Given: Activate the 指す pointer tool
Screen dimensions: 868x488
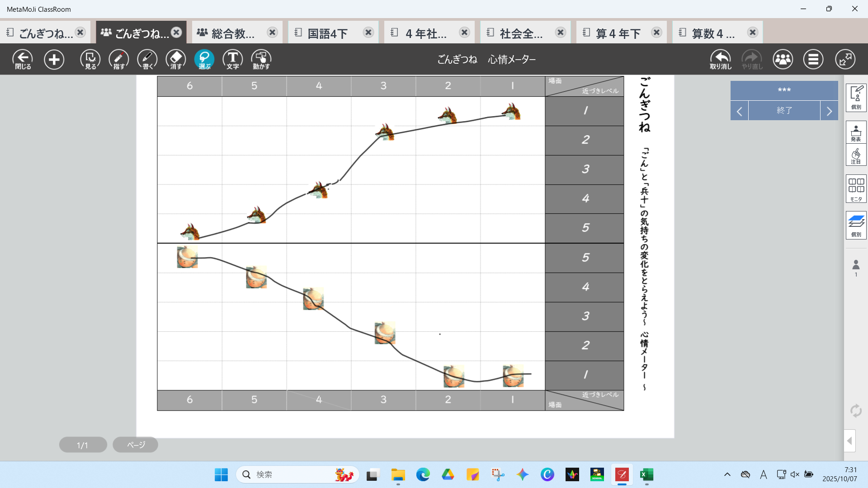Looking at the screenshot, I should [118, 59].
